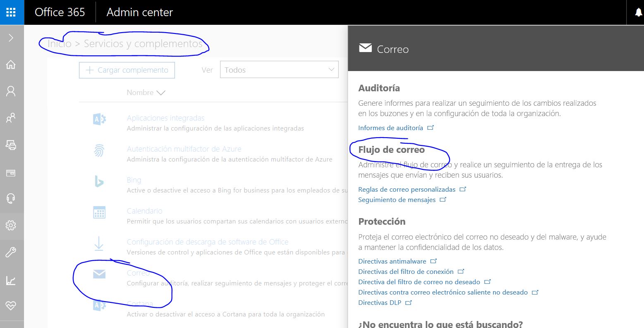
Task: Open the Informes de auditoría link
Action: pos(390,128)
